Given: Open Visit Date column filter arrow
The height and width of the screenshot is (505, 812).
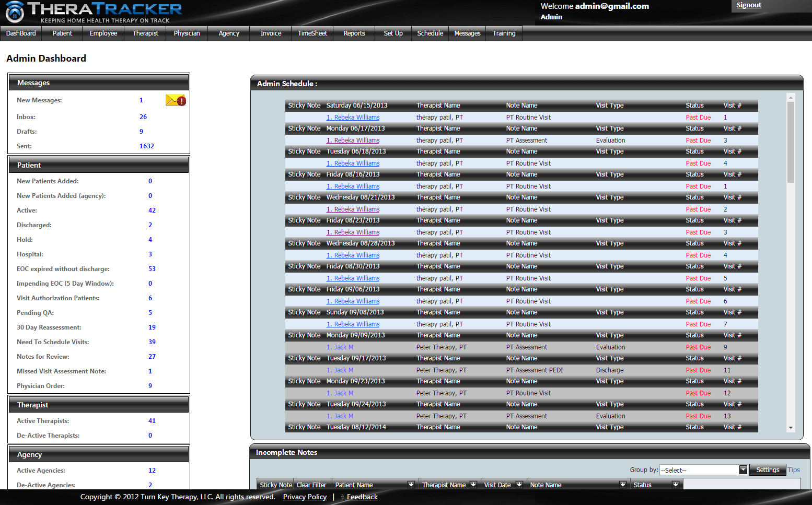Looking at the screenshot, I should click(519, 485).
